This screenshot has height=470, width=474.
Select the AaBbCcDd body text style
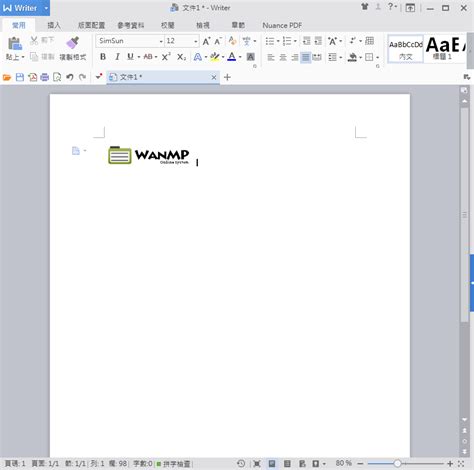pyautogui.click(x=406, y=49)
